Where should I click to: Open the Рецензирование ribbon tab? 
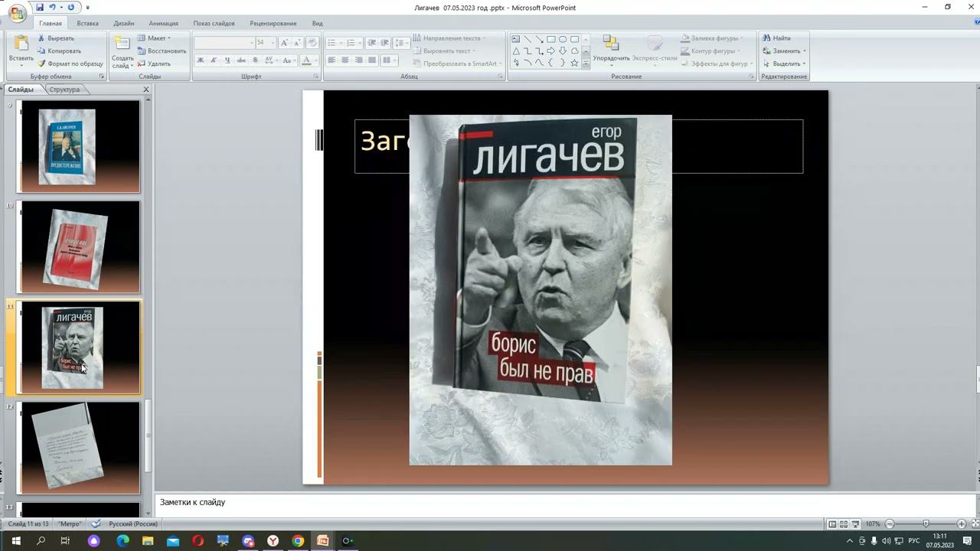click(x=273, y=24)
